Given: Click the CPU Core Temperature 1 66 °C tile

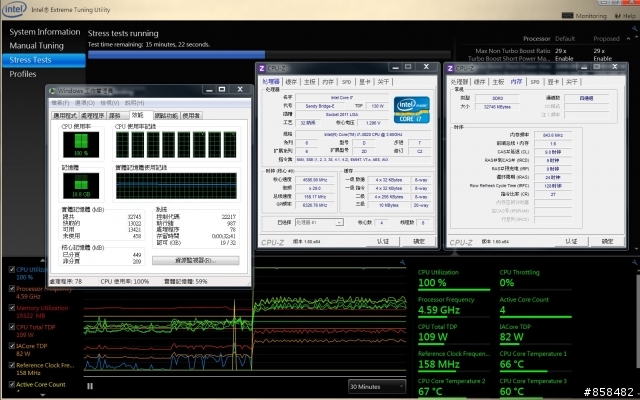Looking at the screenshot, I should coord(536,361).
